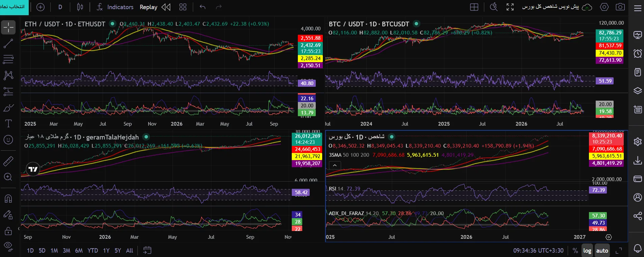The height and width of the screenshot is (257, 644).
Task: Toggle log scale button
Action: 587,251
